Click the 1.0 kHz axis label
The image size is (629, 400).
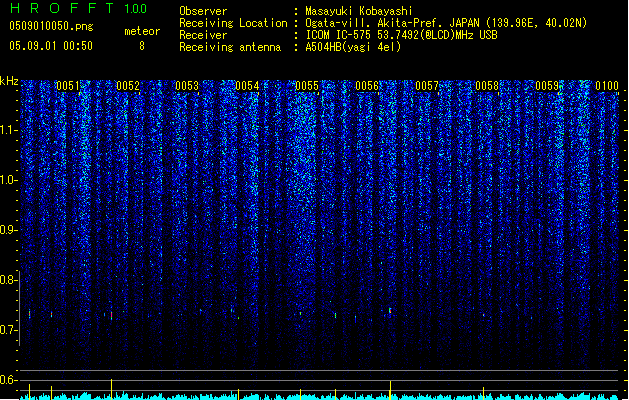click(x=9, y=180)
